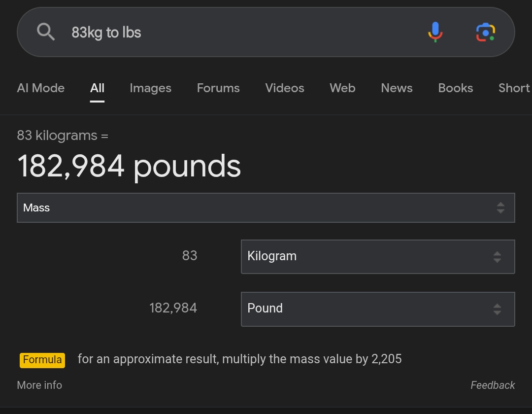Viewport: 532px width, 414px height.
Task: Select the '83 kilograms =' text
Action: (63, 136)
